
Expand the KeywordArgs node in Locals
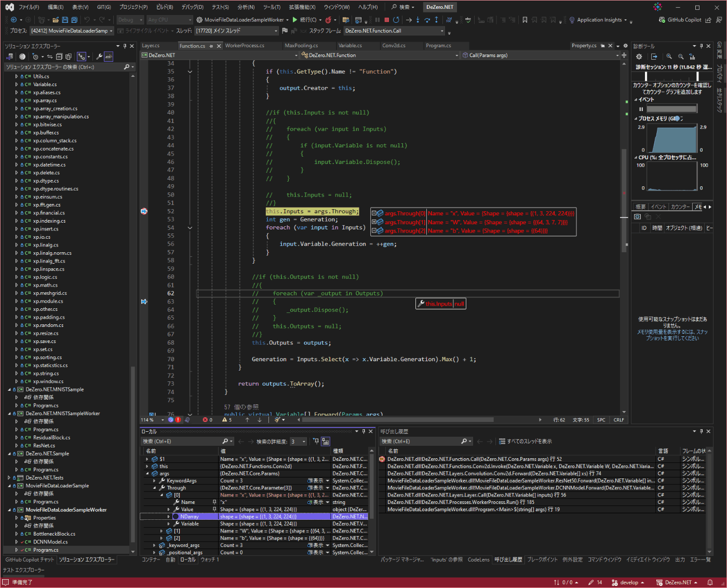(154, 481)
